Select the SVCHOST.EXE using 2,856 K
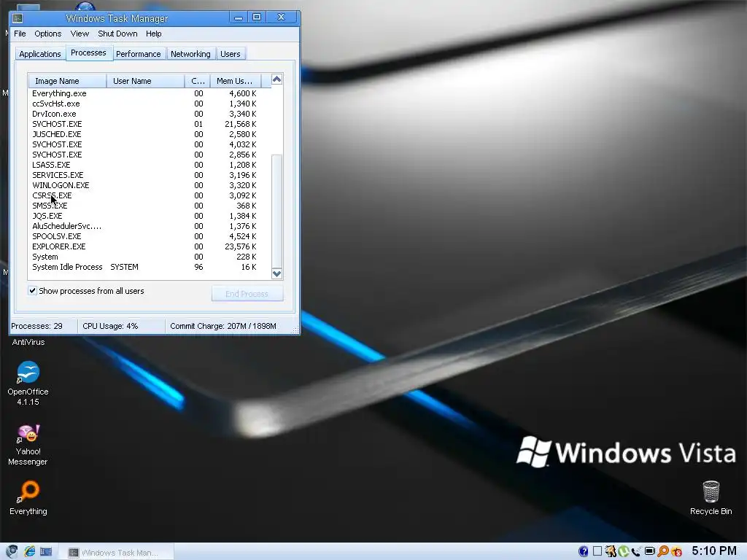 coord(149,155)
